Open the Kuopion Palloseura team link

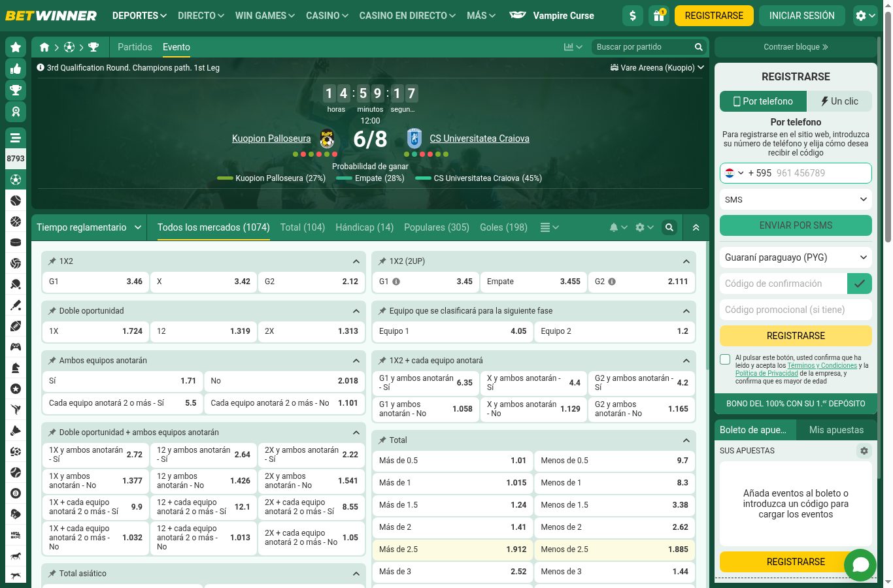[x=271, y=139]
